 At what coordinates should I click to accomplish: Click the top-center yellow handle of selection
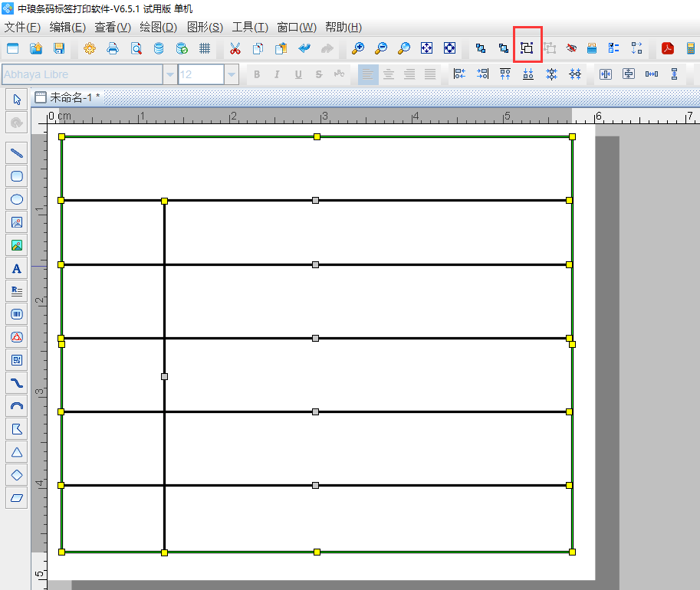317,136
